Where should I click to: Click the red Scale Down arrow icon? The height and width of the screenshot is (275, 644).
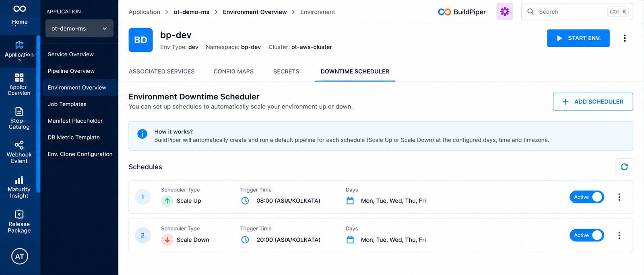pyautogui.click(x=167, y=240)
